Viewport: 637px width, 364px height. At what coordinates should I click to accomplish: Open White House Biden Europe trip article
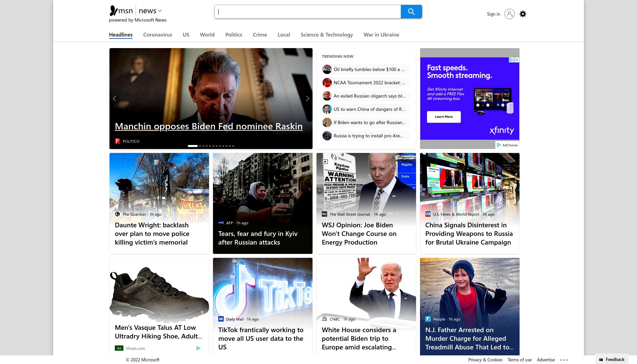(359, 338)
